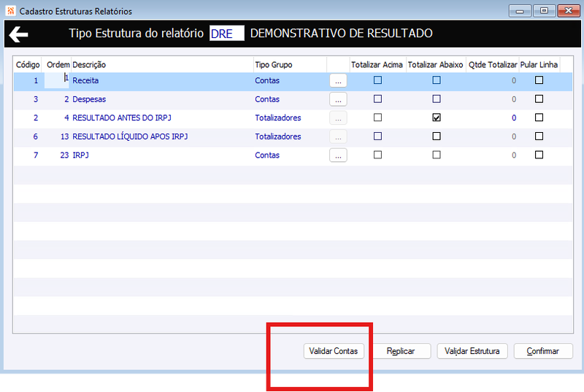Close the Cadastro Estruturas Relatórios window
This screenshot has width=584, height=392.
pos(569,11)
